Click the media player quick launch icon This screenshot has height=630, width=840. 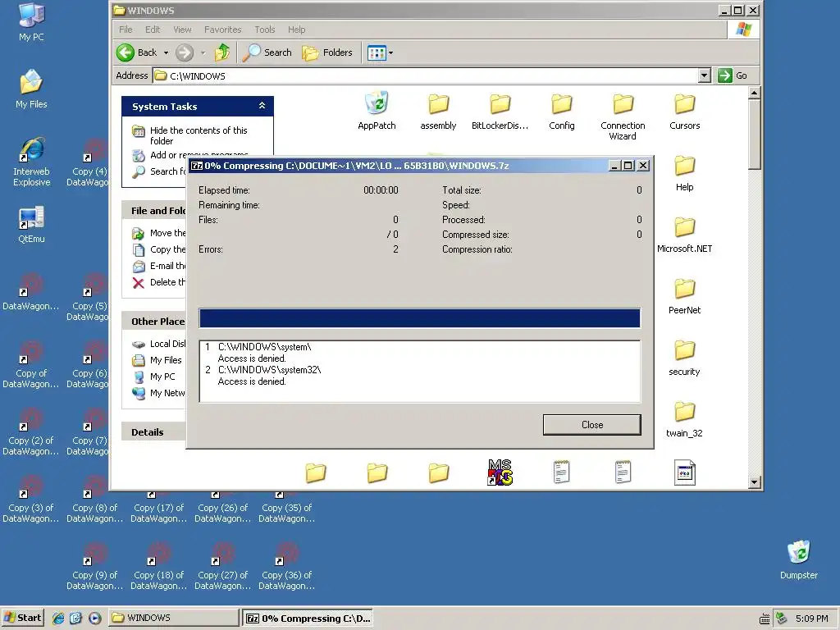pyautogui.click(x=95, y=619)
